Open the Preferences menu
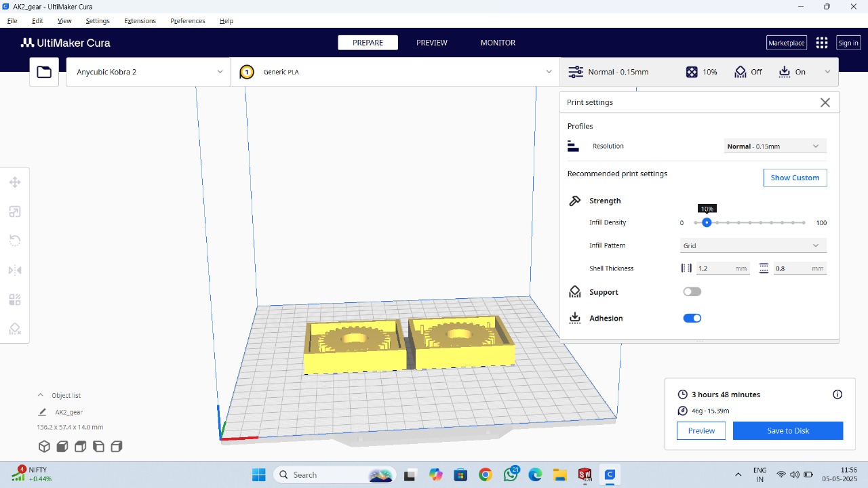This screenshot has height=488, width=868. coord(188,21)
